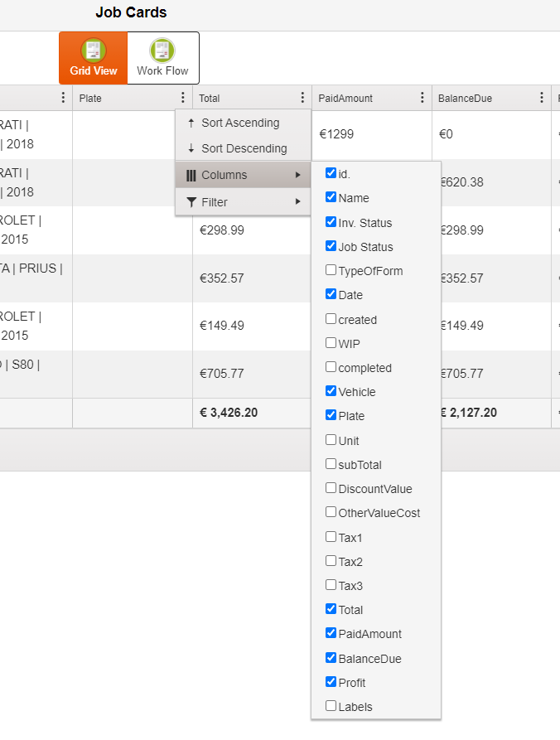Image resolution: width=560 pixels, height=740 pixels.
Task: Switch to Grid View layout
Action: (93, 58)
